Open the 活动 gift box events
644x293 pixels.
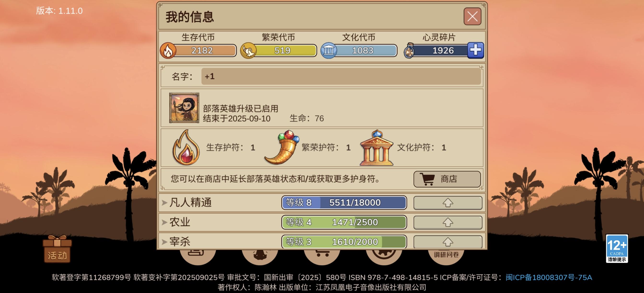(x=57, y=249)
